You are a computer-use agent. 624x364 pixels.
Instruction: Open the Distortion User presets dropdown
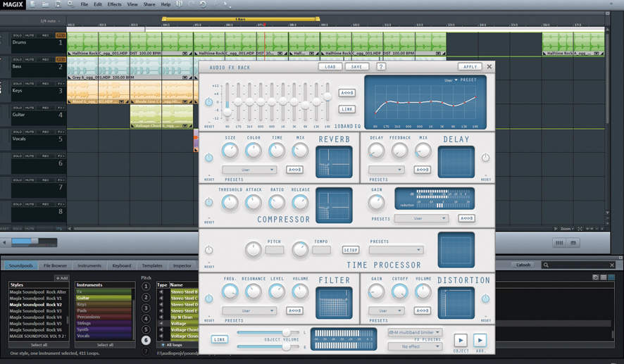(387, 310)
